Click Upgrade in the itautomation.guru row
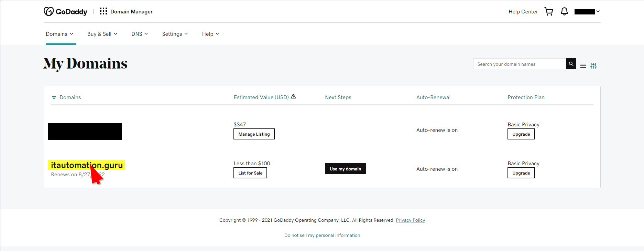Screen dimensions: 644x251 [521, 173]
